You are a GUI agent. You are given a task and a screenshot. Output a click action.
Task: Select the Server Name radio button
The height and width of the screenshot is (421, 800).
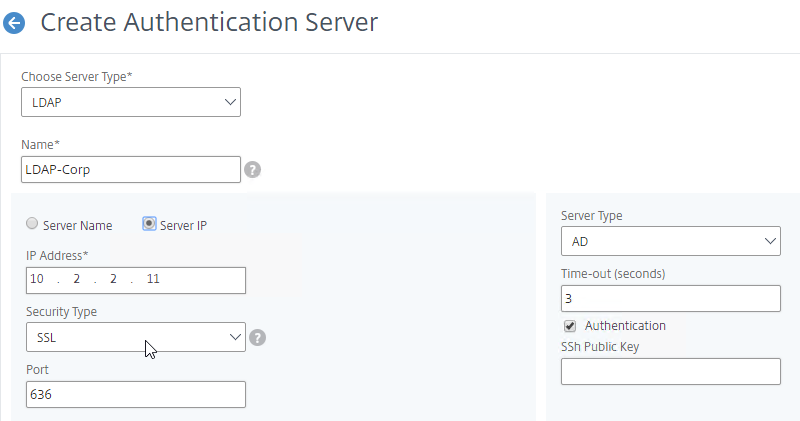click(x=32, y=224)
